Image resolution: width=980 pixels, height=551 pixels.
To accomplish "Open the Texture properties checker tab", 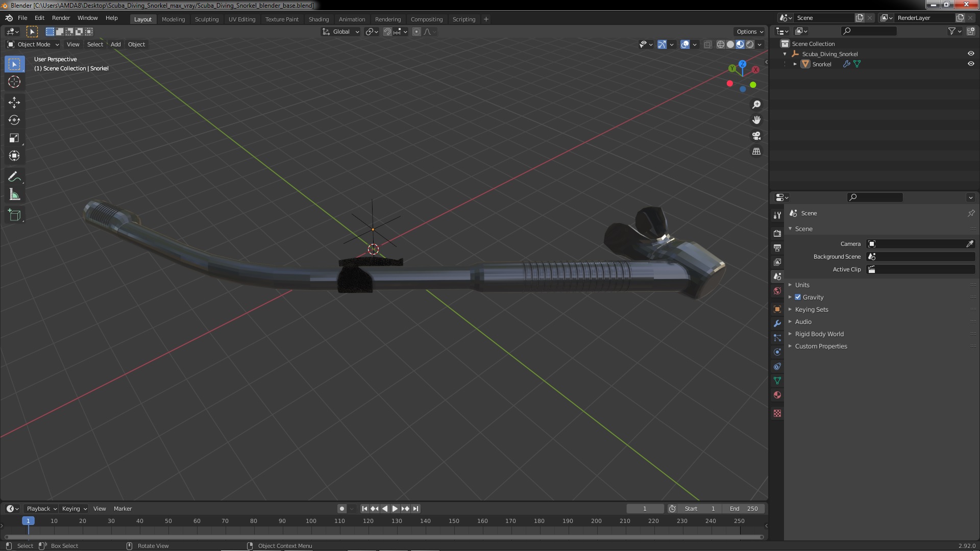I will coord(777,413).
